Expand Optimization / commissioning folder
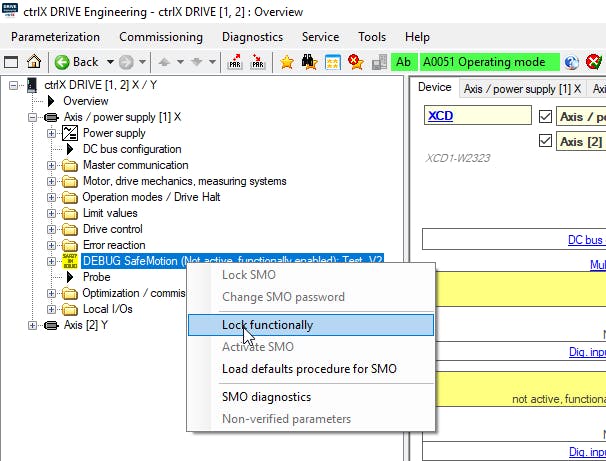The width and height of the screenshot is (606, 461). tap(51, 293)
